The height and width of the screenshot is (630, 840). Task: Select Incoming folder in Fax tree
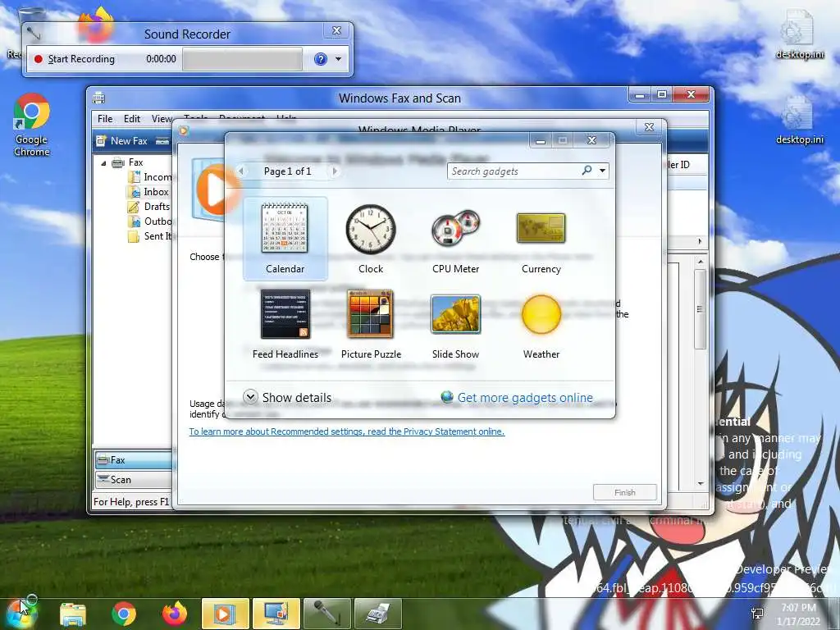click(x=149, y=177)
